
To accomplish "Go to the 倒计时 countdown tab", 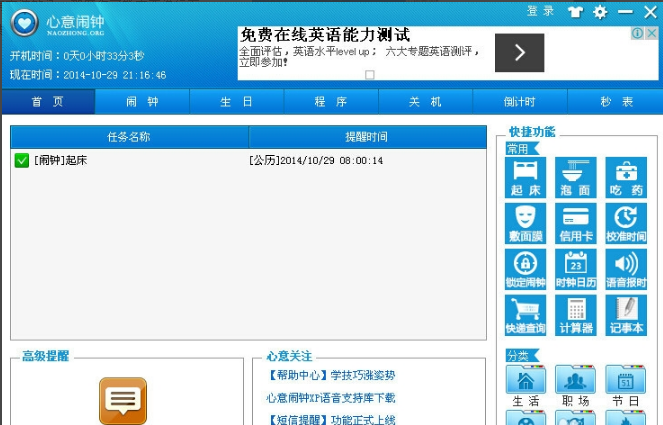I will tap(519, 102).
